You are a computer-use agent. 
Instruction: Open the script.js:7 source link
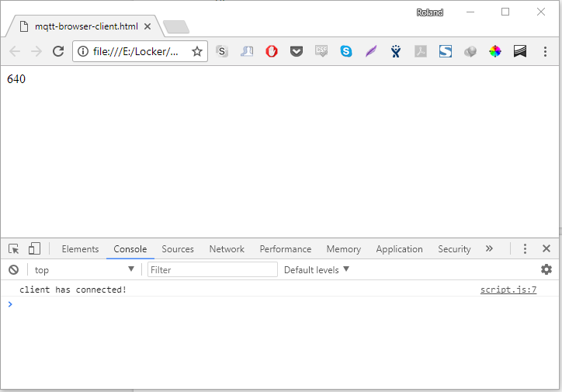pyautogui.click(x=508, y=290)
